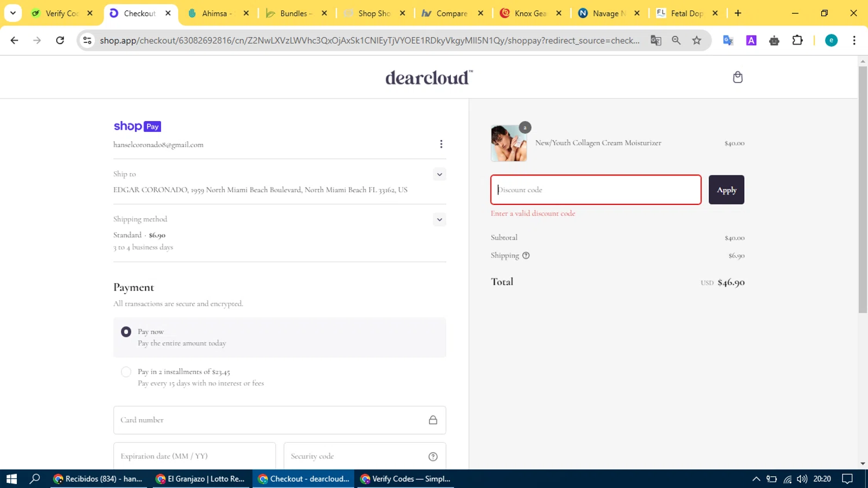Show the Shipping info help icon
This screenshot has height=488, width=868.
(x=526, y=255)
